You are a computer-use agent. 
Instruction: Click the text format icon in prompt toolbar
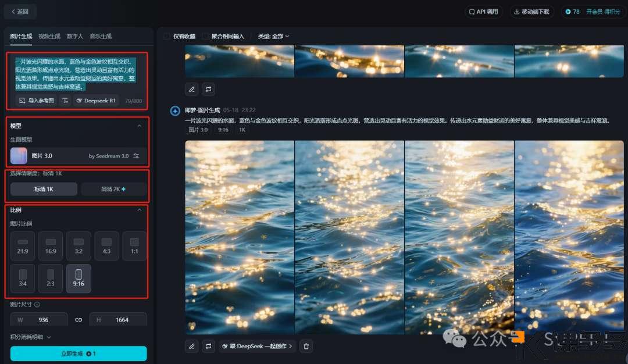(65, 101)
